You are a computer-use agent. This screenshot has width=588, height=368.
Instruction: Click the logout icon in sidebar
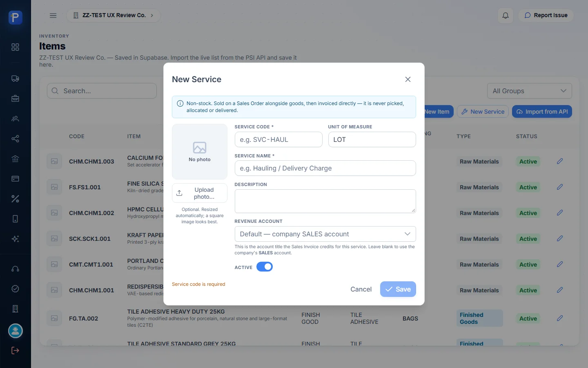coord(15,350)
